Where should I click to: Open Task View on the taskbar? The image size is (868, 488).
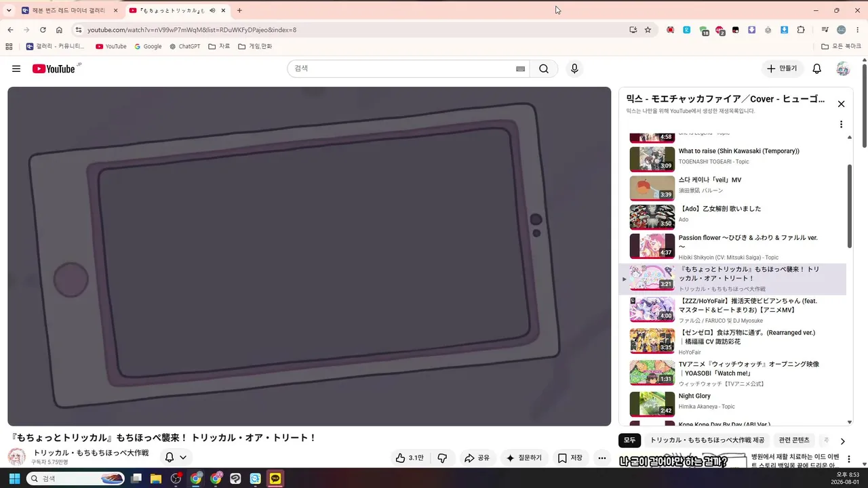tap(136, 479)
